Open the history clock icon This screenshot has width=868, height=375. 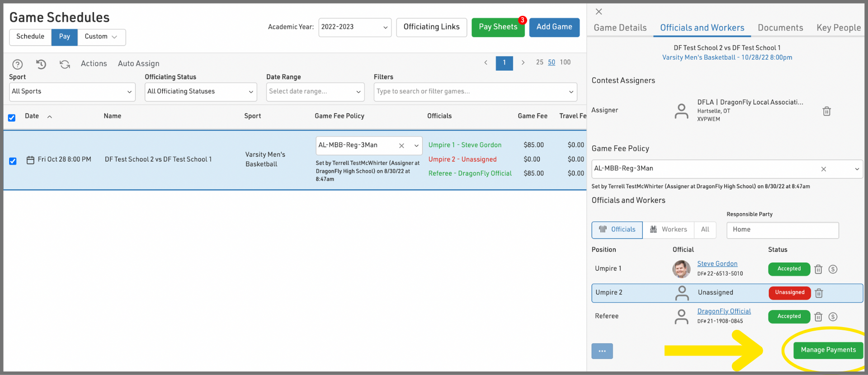pyautogui.click(x=41, y=64)
